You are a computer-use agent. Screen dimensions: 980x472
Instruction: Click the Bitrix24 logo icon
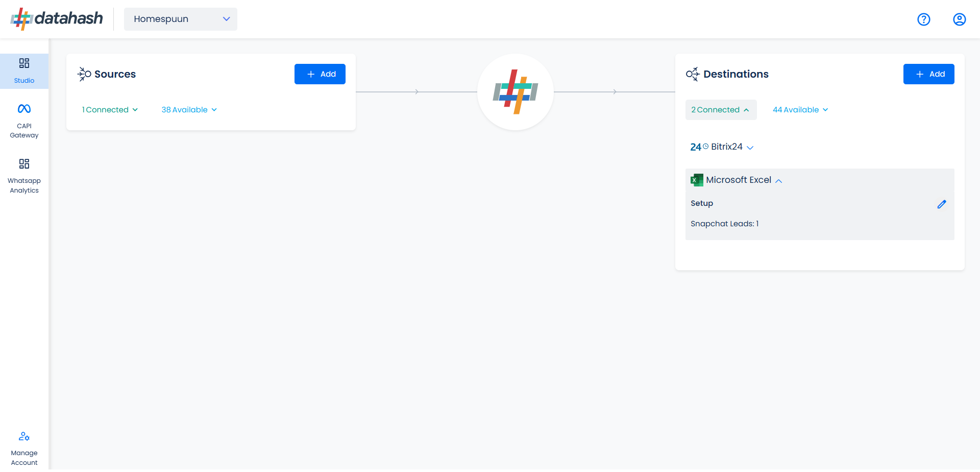click(699, 147)
